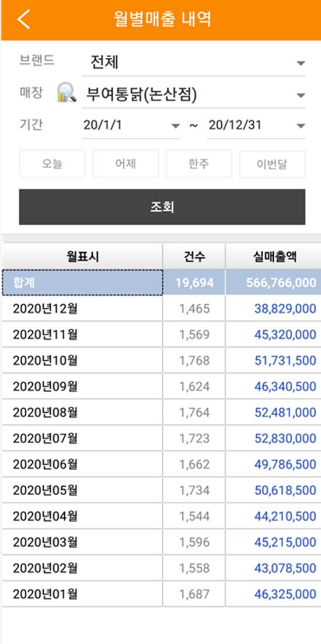Click the dark 조회 search button

[162, 207]
